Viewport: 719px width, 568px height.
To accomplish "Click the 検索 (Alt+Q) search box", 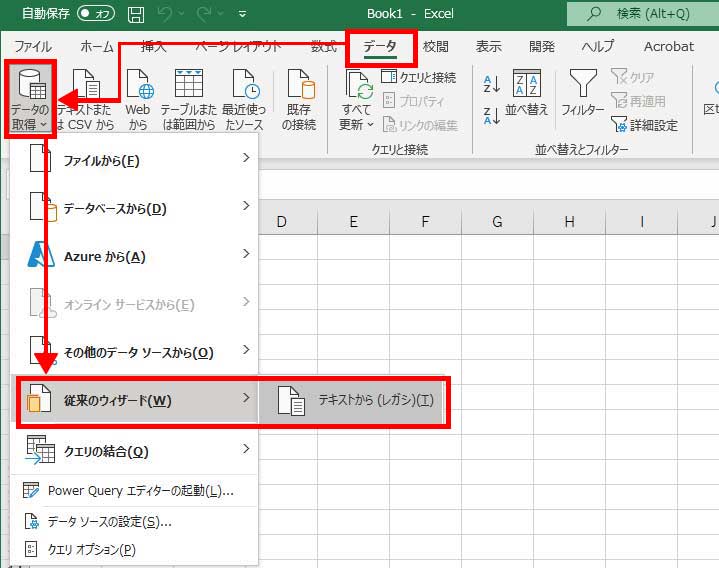I will point(643,14).
